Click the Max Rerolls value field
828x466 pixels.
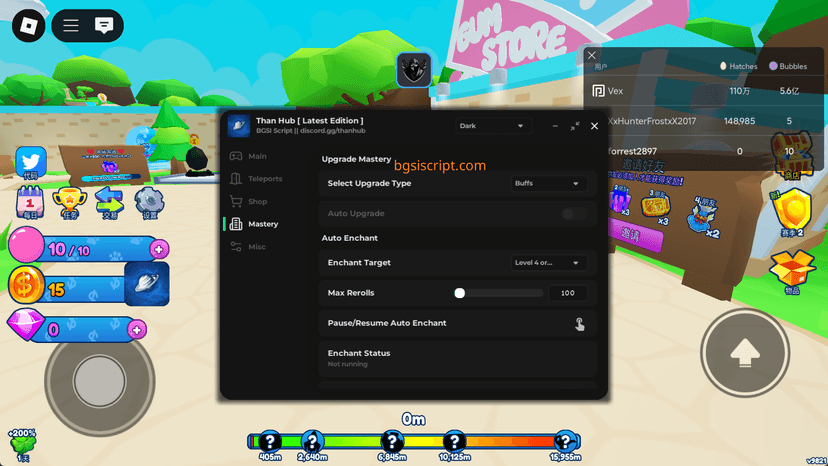(x=567, y=293)
